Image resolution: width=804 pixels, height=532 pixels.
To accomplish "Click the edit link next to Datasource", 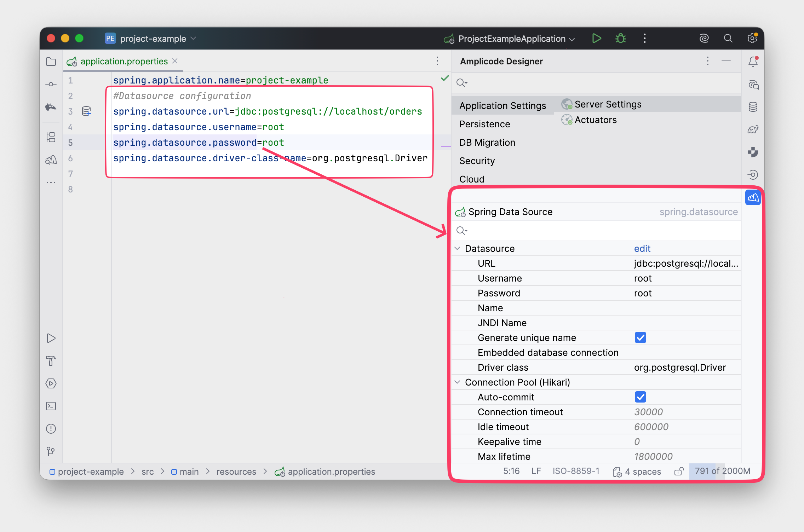I will 642,249.
